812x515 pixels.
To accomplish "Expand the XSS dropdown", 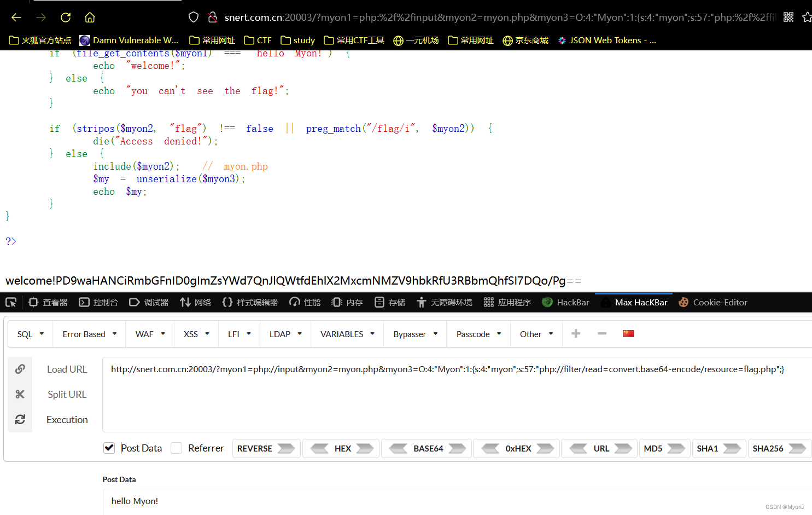I will click(x=197, y=334).
